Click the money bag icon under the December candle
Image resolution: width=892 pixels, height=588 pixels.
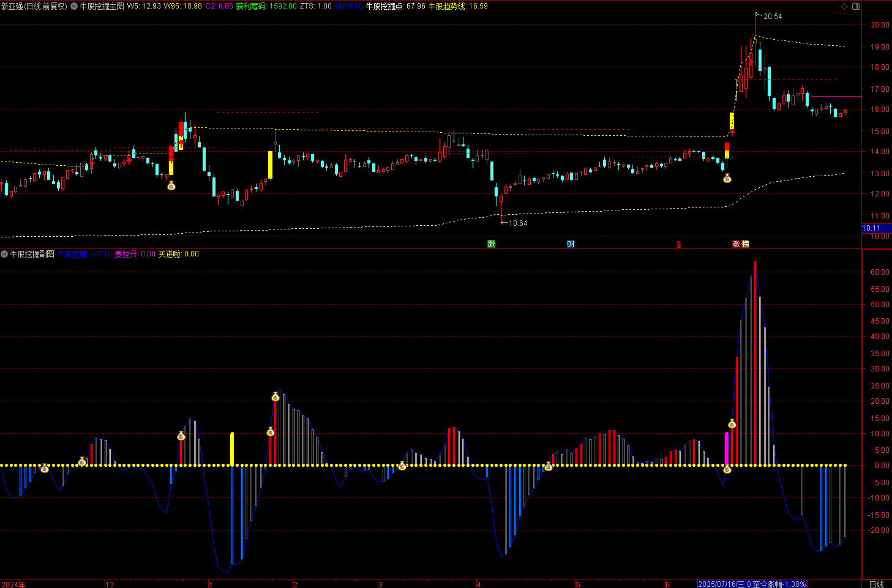[171, 185]
